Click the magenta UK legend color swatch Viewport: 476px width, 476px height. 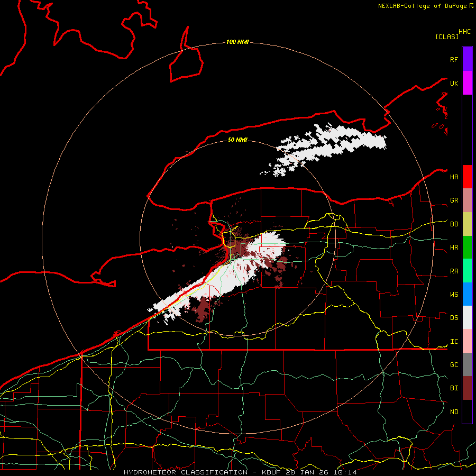[467, 83]
